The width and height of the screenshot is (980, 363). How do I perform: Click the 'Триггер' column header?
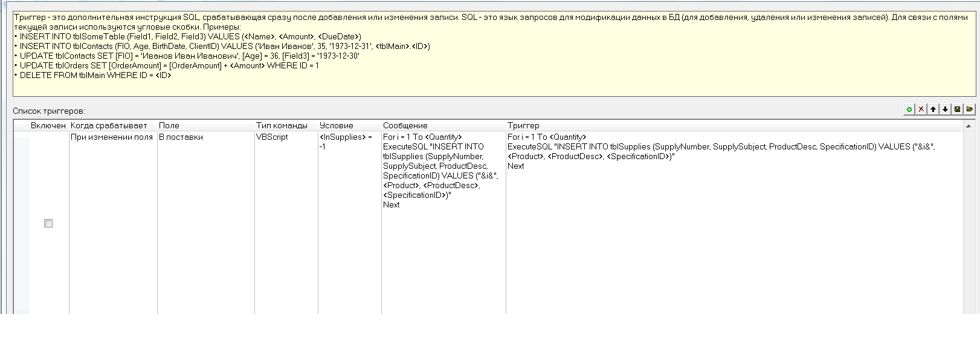click(523, 125)
